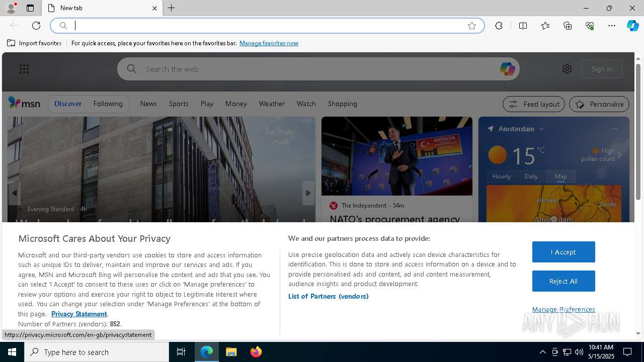Open Feed layout options

[534, 104]
